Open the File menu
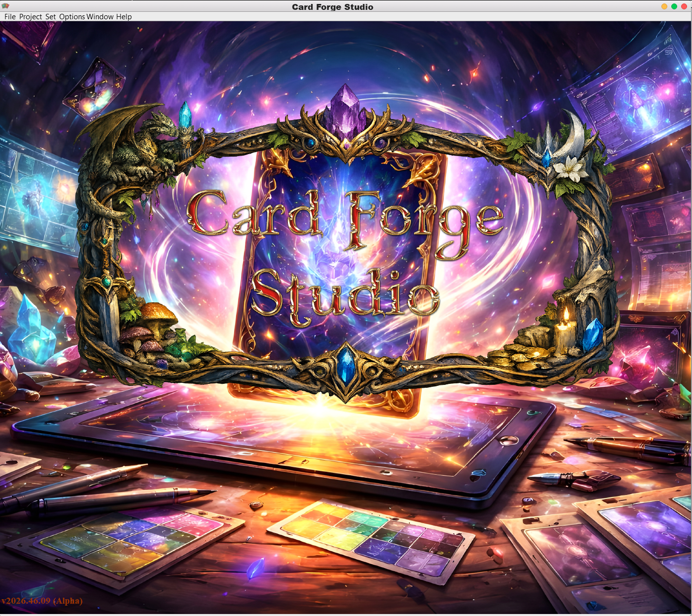Screen dimensions: 692x616 point(10,17)
